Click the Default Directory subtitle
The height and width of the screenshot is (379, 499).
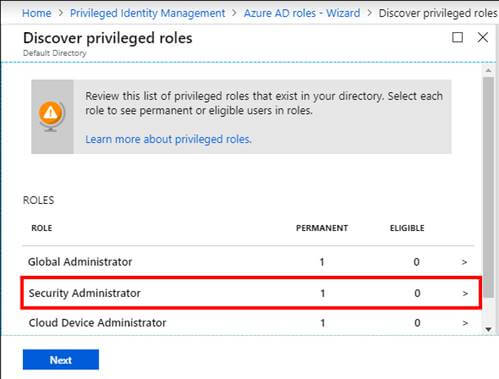point(55,53)
